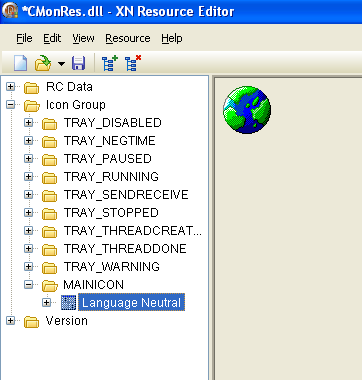This screenshot has width=362, height=380.
Task: Click the Version folder icon
Action: click(32, 322)
